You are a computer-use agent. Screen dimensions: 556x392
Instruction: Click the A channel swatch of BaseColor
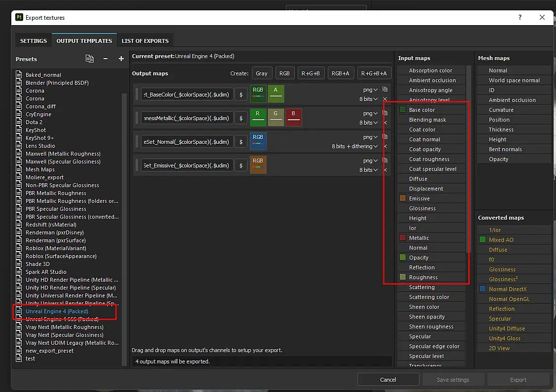[276, 94]
